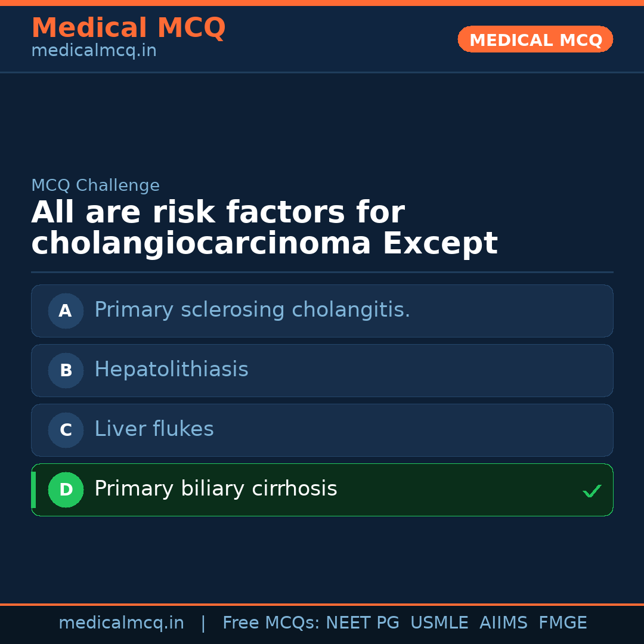Image resolution: width=644 pixels, height=644 pixels.
Task: Click the MCQ Challenge label
Action: (x=95, y=185)
